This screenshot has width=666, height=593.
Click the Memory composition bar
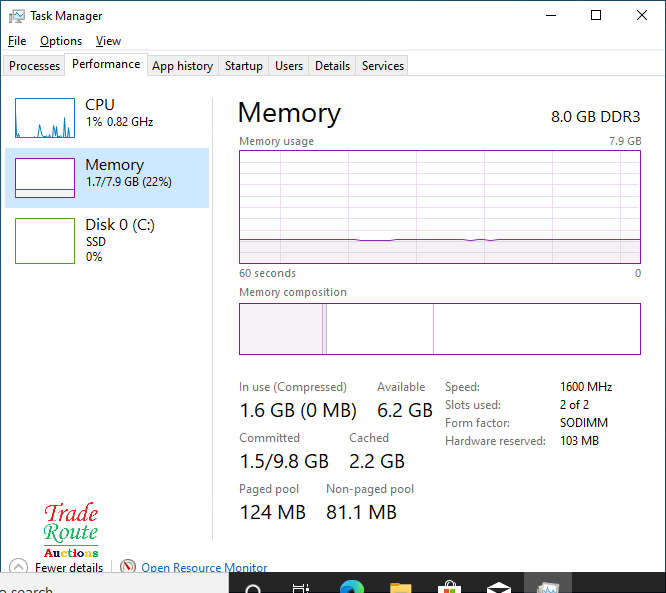tap(439, 329)
